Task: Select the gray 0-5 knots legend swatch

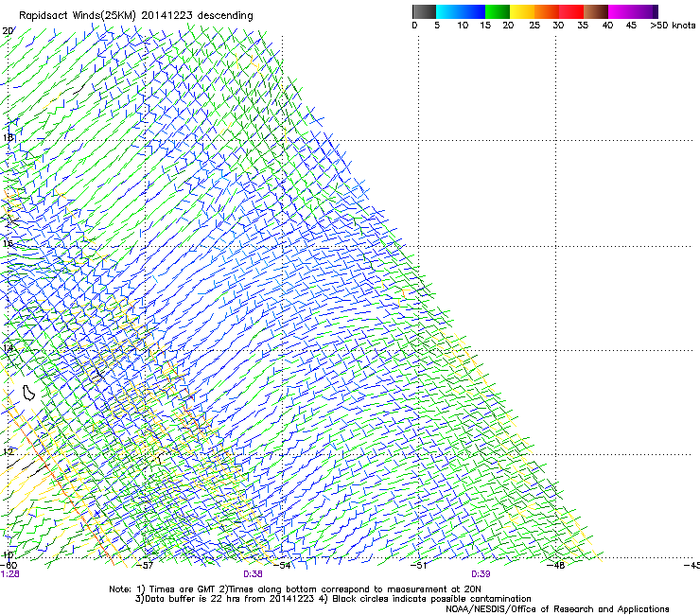Action: (424, 11)
